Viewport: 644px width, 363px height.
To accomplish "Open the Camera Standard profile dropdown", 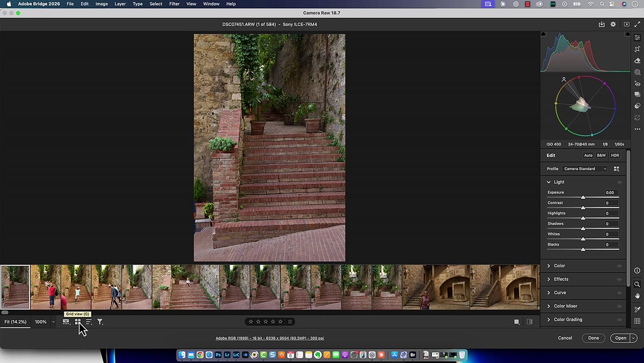I will pyautogui.click(x=584, y=169).
